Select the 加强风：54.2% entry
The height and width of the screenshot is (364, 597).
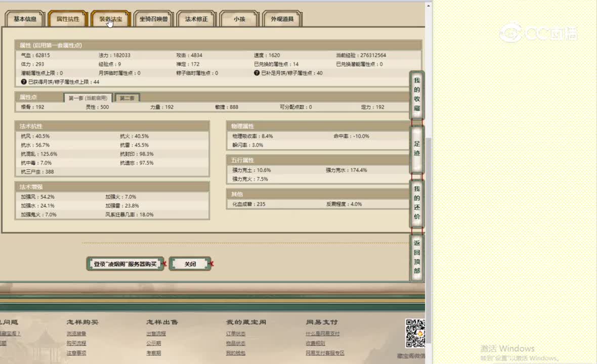click(38, 197)
